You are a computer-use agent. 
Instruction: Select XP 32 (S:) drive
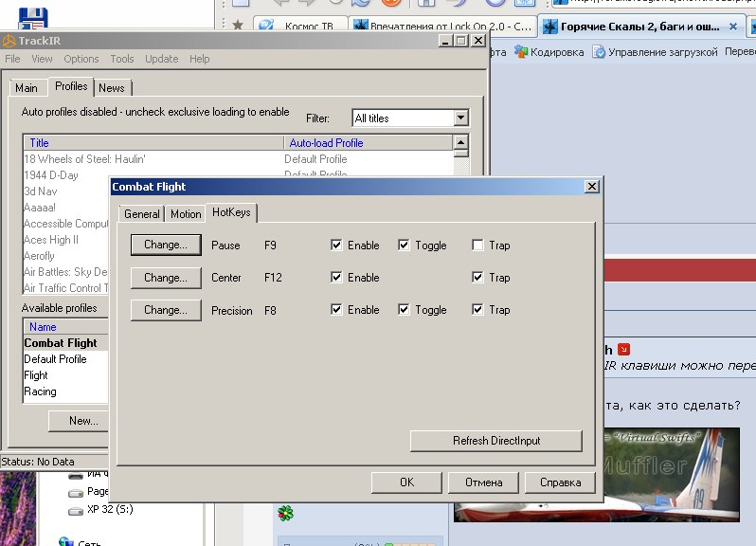pos(100,509)
